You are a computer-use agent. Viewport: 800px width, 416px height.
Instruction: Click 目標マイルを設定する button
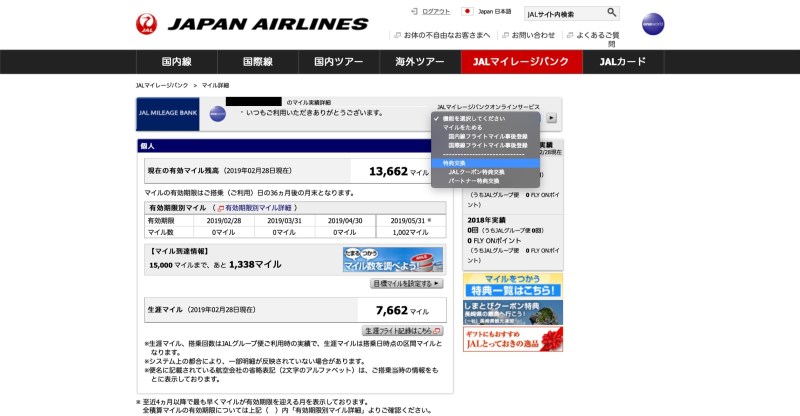pyautogui.click(x=407, y=283)
